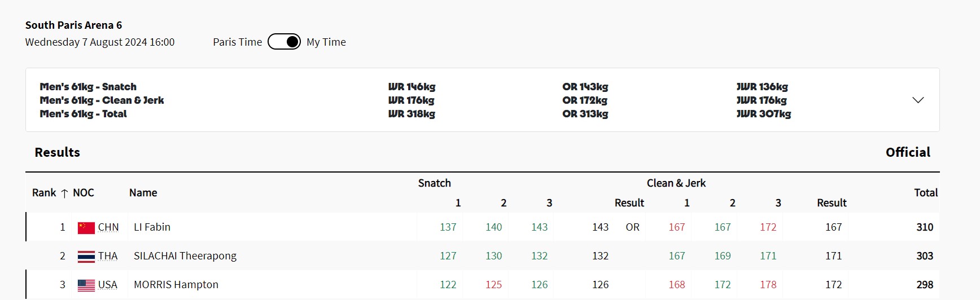The width and height of the screenshot is (980, 300).
Task: Click the USA flag icon
Action: pyautogui.click(x=86, y=285)
